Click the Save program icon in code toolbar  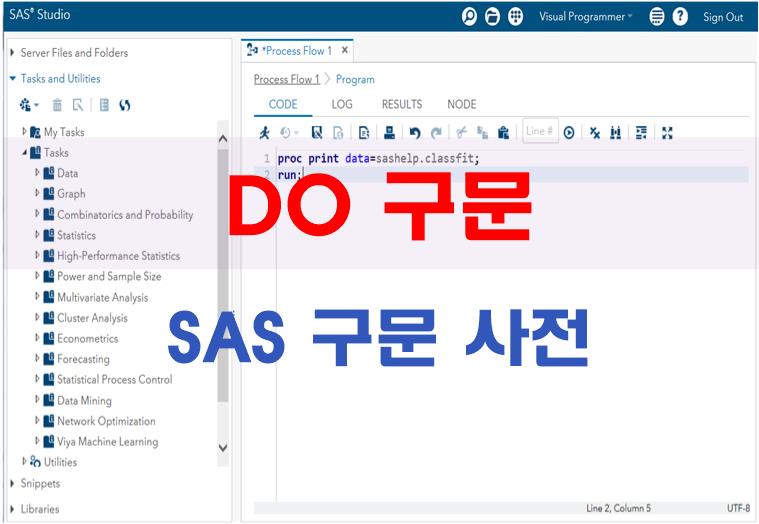[x=317, y=132]
